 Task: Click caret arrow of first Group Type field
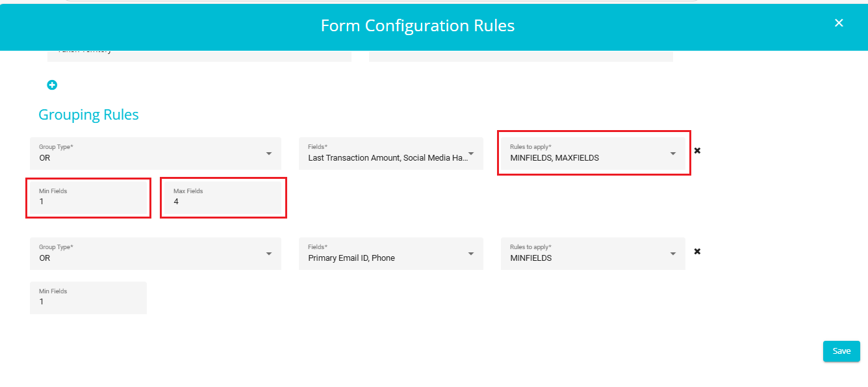coord(269,153)
